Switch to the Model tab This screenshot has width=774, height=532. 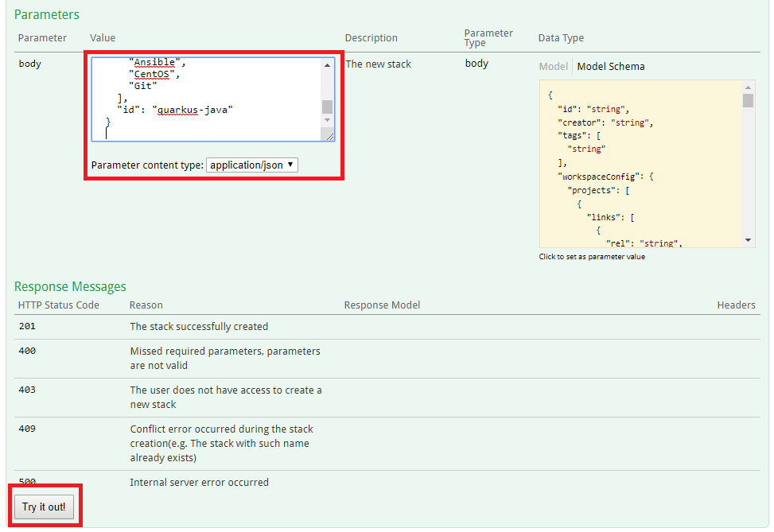(x=554, y=67)
